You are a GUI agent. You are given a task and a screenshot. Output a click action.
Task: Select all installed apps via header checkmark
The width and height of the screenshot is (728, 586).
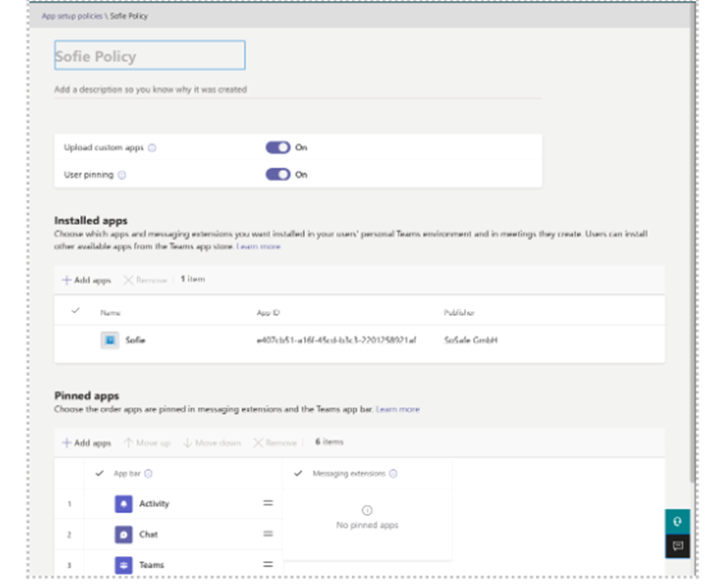click(x=76, y=311)
